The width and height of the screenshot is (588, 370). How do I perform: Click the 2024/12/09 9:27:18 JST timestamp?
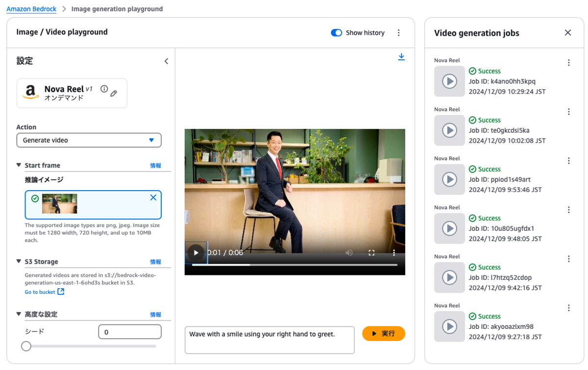tap(505, 337)
